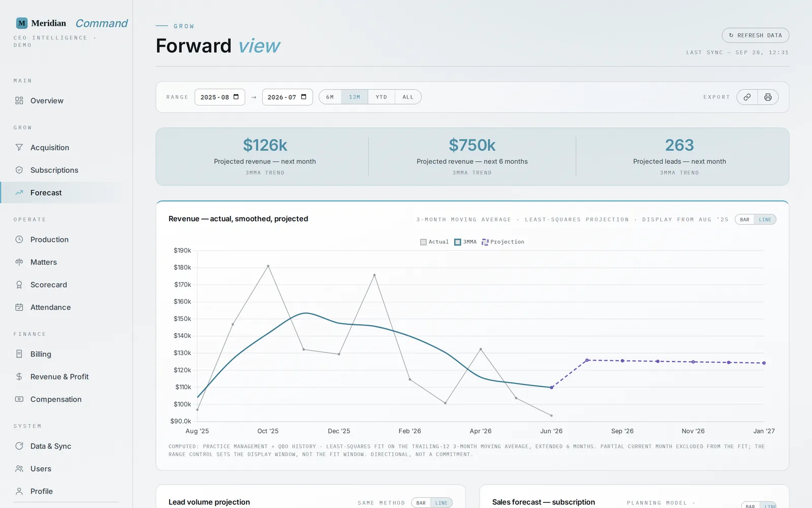Toggle the 3MMA series legend swatch

458,242
